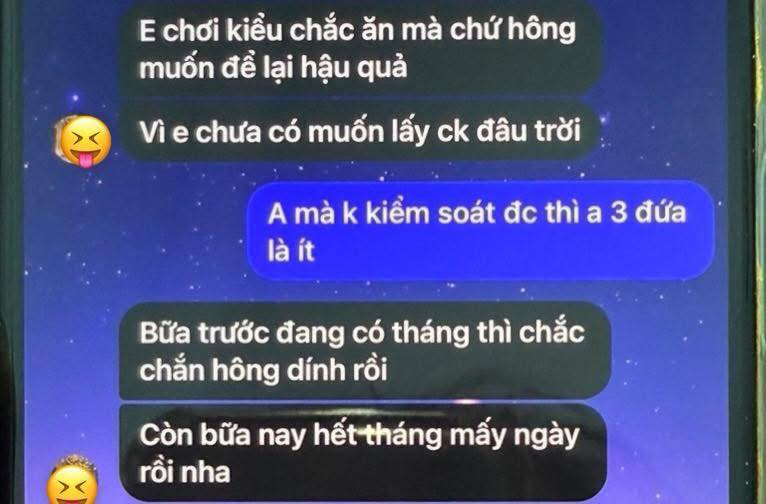The image size is (766, 504).
Task: Tap the words 'hậu quả' in first message
Action: click(x=354, y=67)
